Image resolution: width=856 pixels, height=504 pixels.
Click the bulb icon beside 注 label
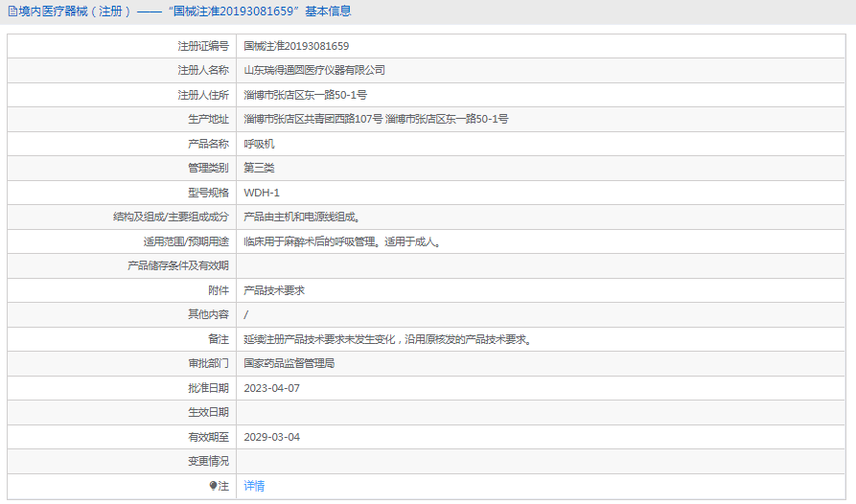pos(214,486)
